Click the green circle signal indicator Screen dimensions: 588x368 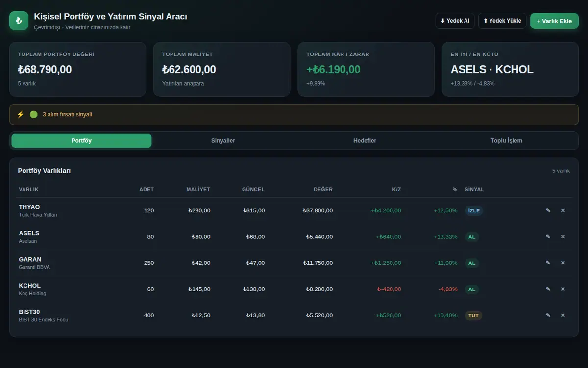point(33,114)
